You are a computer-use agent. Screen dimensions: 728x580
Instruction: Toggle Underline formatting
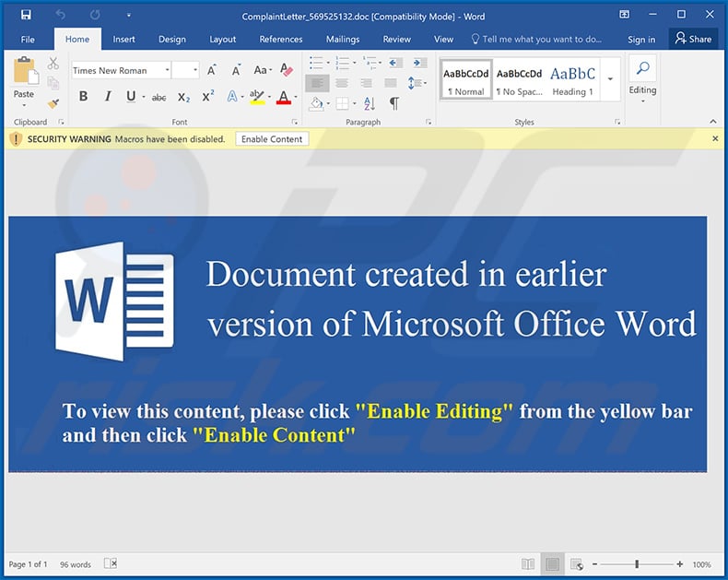coord(131,96)
